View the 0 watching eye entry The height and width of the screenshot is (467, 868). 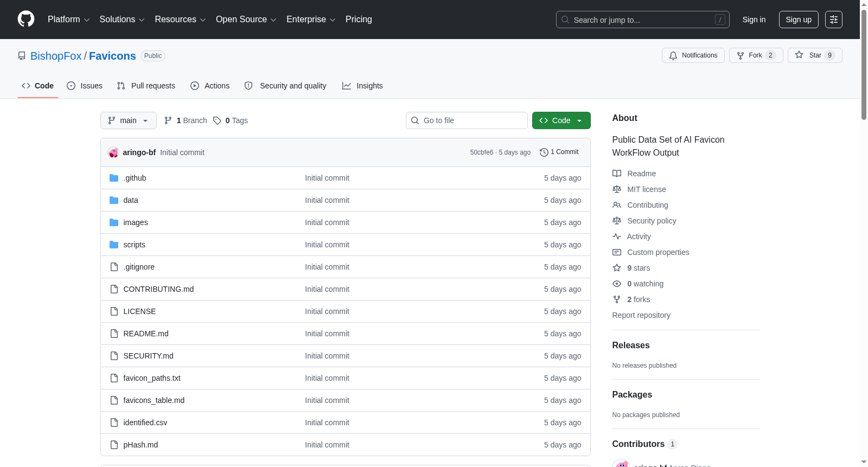[x=638, y=284]
